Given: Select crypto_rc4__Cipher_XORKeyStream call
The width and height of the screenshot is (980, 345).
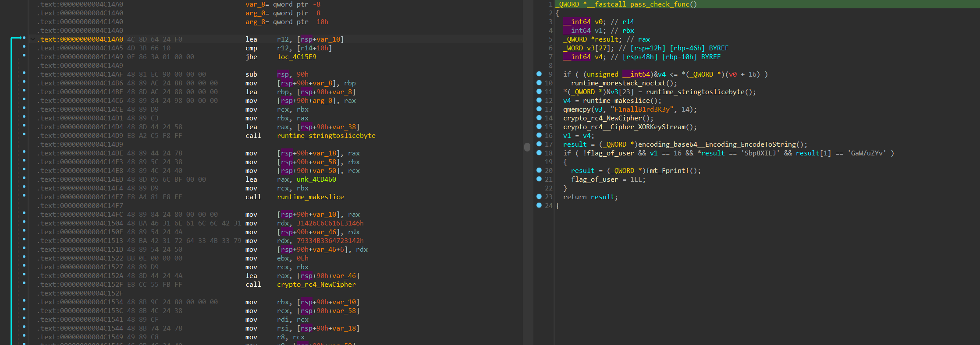Looking at the screenshot, I should pyautogui.click(x=624, y=127).
